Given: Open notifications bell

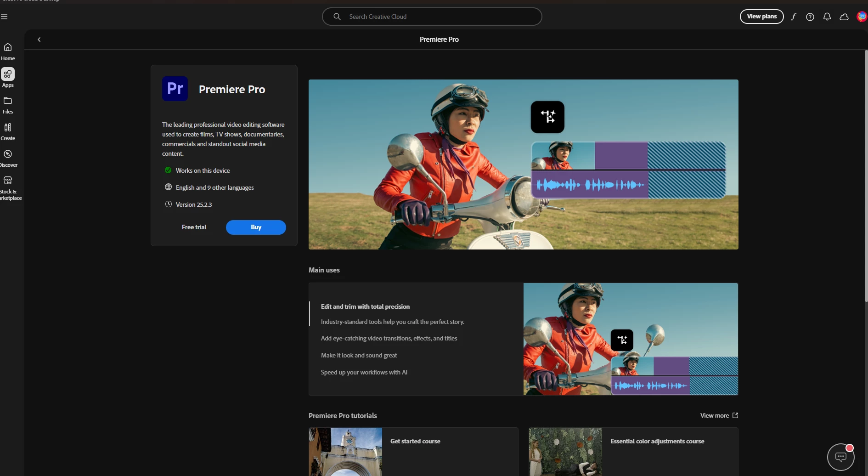Looking at the screenshot, I should 827,17.
